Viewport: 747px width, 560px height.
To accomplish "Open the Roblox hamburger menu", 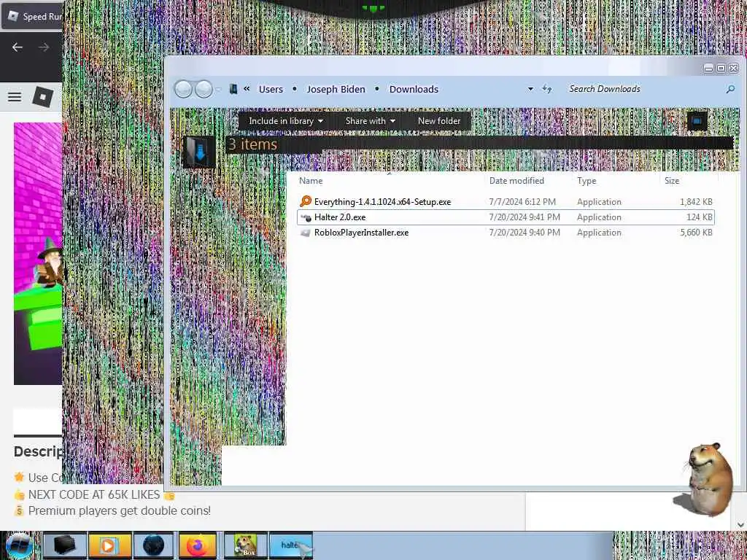I will (x=15, y=97).
